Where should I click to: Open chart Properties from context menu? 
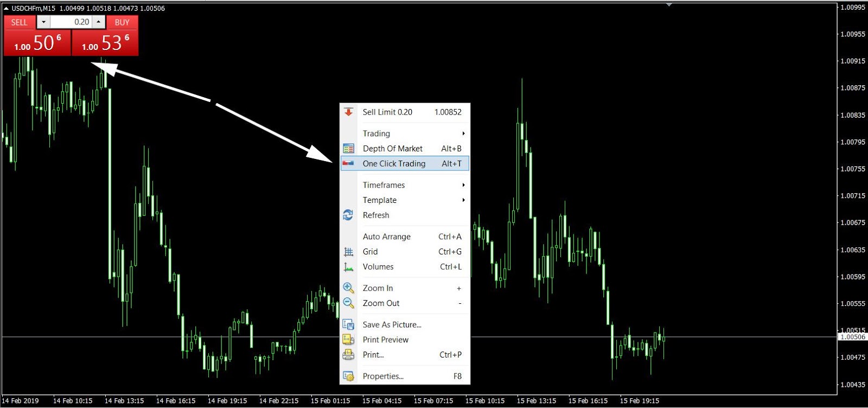click(383, 377)
